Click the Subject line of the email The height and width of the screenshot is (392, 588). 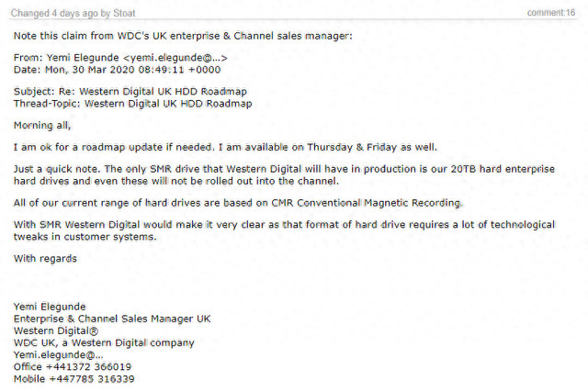pos(135,92)
